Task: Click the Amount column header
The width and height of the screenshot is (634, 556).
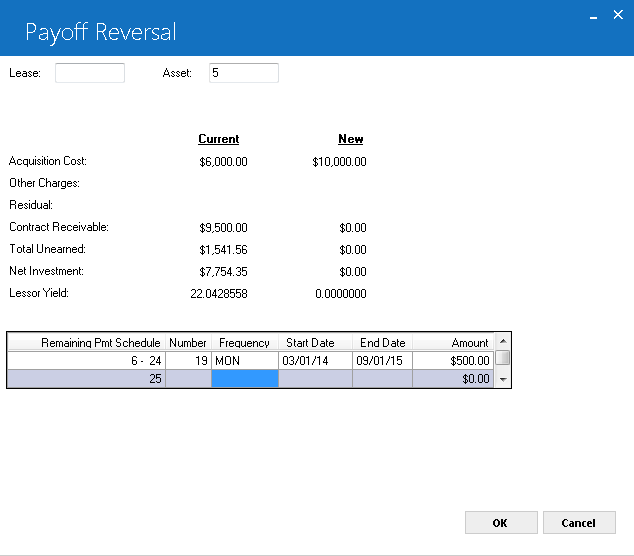Action: coord(453,342)
